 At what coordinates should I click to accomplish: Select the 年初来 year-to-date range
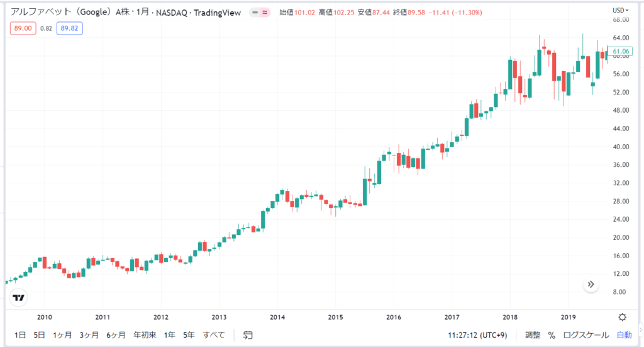pyautogui.click(x=145, y=335)
